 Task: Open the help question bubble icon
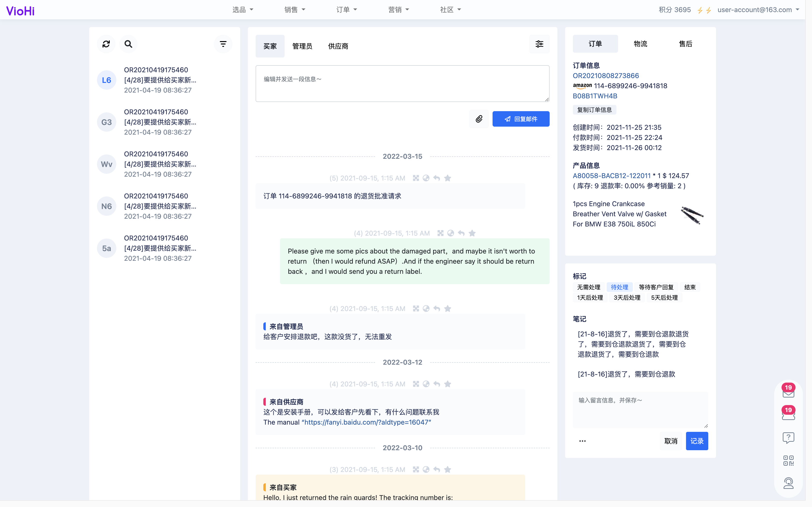(788, 438)
